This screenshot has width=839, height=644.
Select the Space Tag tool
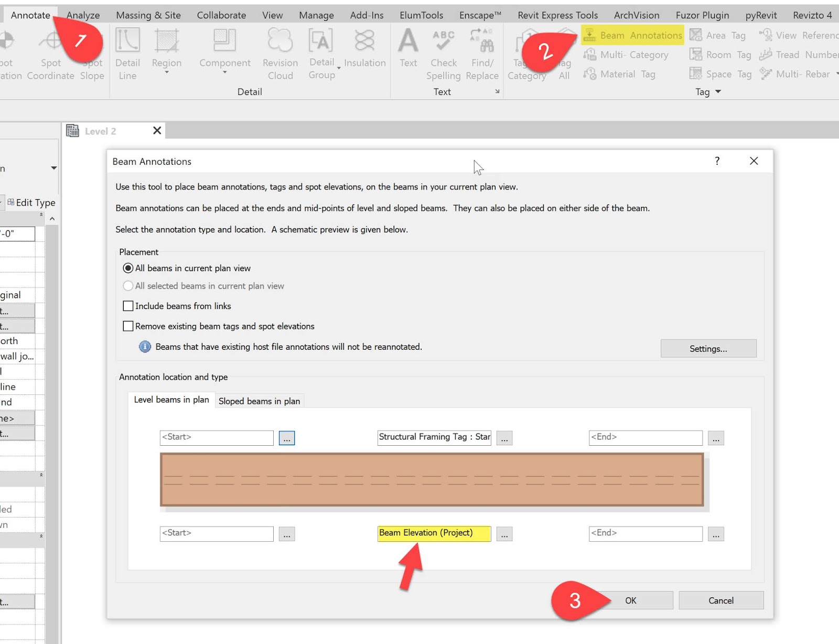(x=720, y=74)
